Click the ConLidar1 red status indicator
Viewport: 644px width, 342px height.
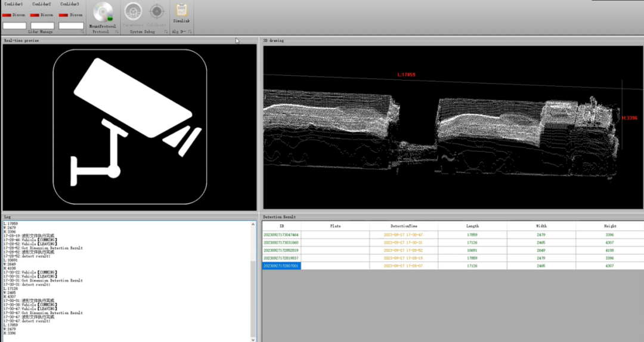pyautogui.click(x=7, y=15)
